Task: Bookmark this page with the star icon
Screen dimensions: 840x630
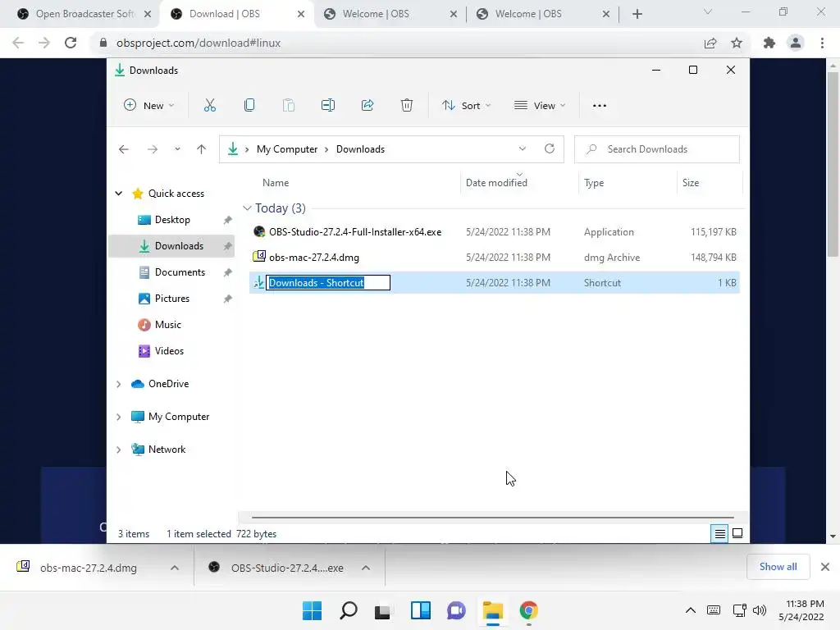Action: coord(737,43)
